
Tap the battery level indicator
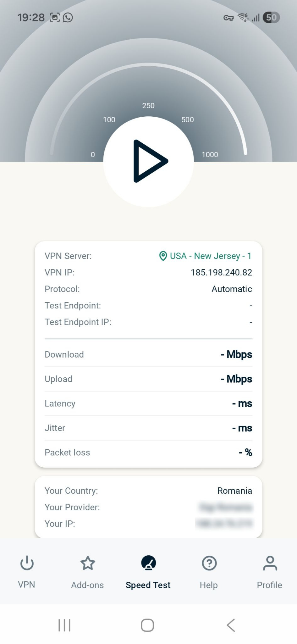pyautogui.click(x=271, y=18)
